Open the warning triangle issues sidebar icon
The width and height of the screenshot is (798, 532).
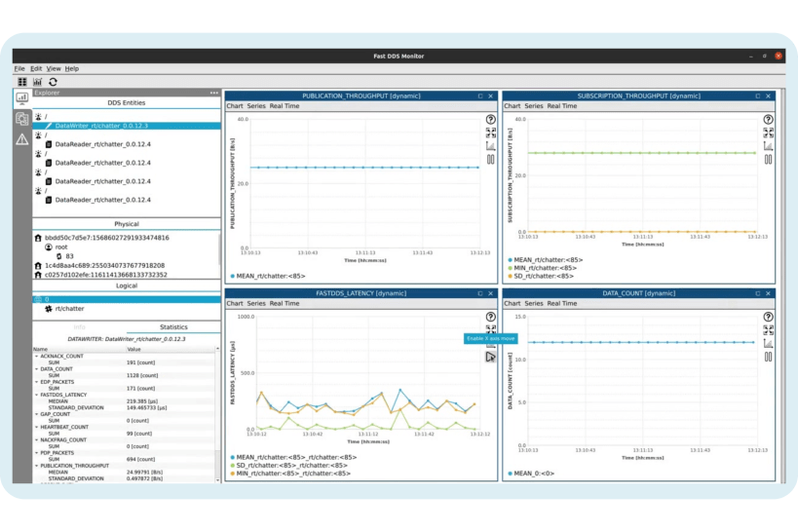(21, 139)
